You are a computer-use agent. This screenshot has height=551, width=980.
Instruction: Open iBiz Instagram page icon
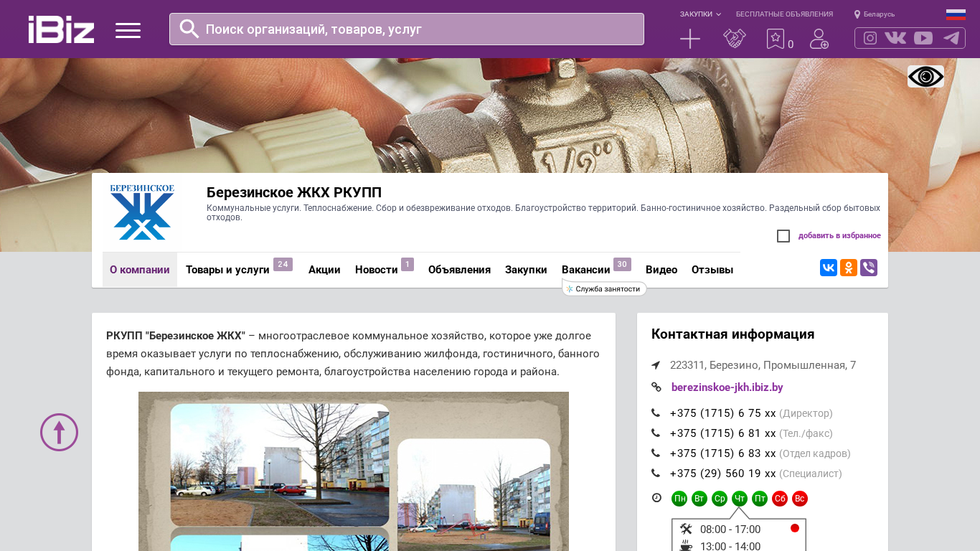click(870, 38)
